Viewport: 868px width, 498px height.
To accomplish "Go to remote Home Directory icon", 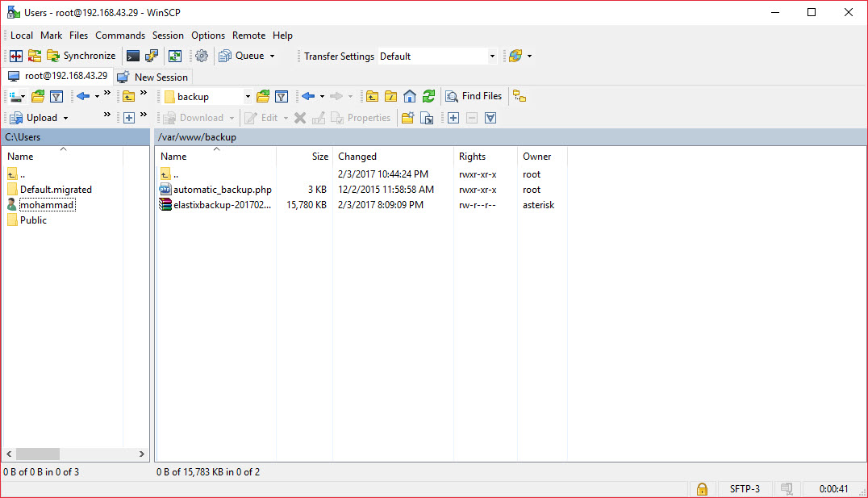I will (410, 96).
